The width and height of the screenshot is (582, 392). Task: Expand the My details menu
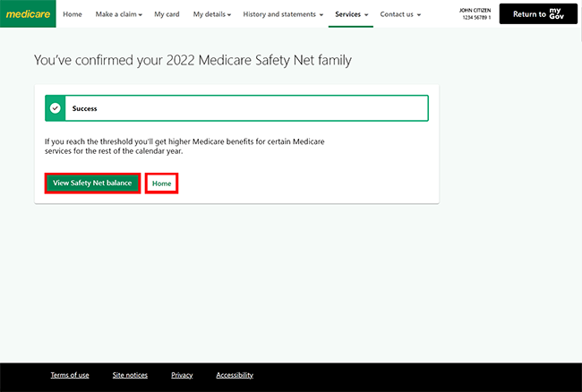212,14
